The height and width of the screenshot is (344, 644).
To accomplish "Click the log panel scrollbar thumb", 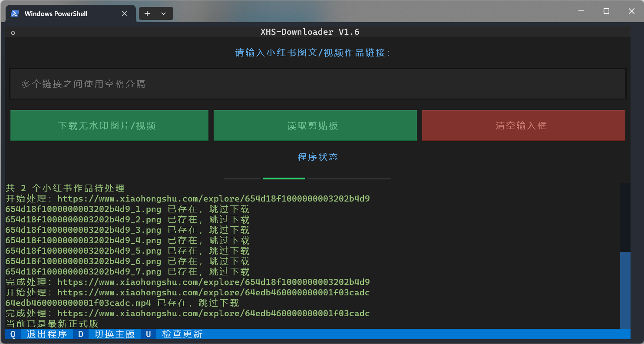I will [x=625, y=290].
